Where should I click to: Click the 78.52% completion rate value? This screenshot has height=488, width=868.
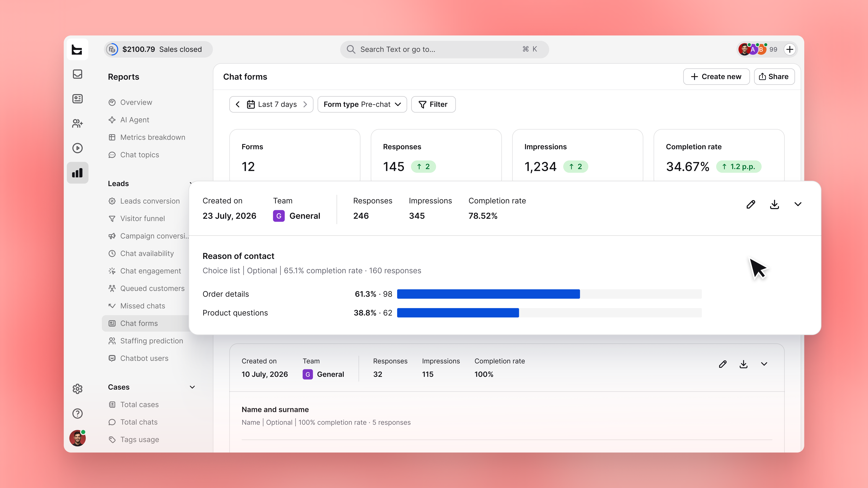coord(483,216)
